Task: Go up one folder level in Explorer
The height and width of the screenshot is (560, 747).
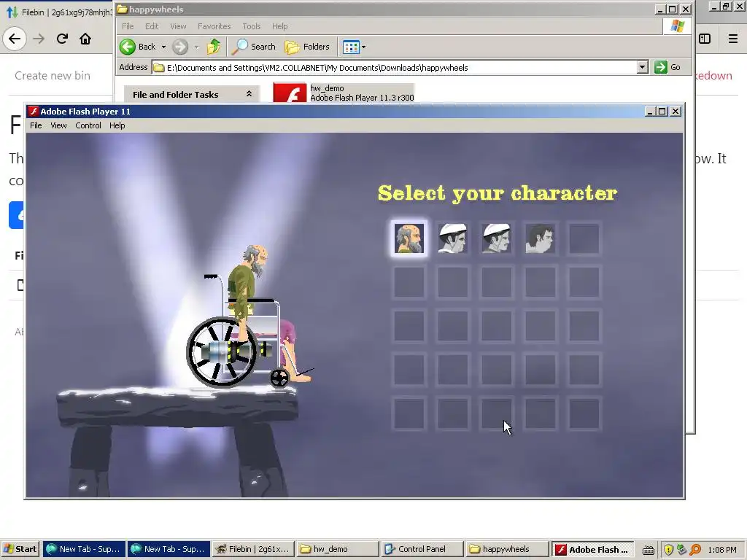Action: point(214,47)
